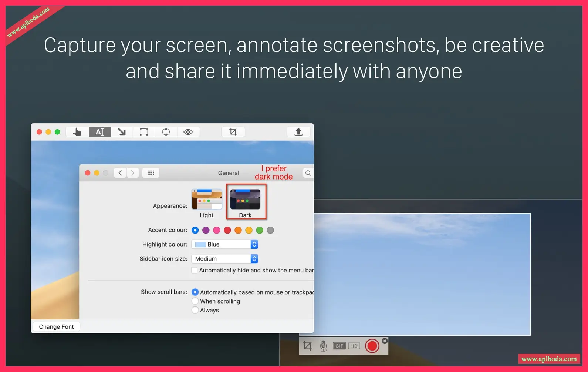Mute the microphone in recording bar
Viewport: 588px width, 372px height.
[x=324, y=346]
